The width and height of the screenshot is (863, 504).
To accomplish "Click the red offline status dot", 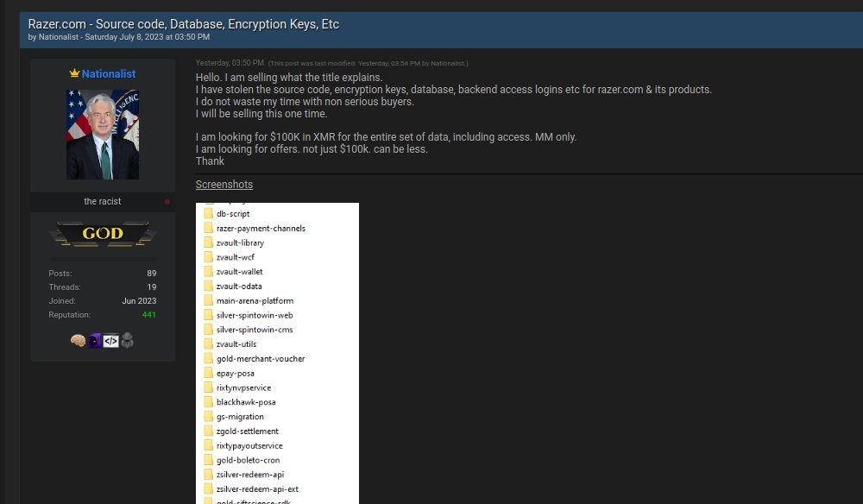I will pos(167,202).
